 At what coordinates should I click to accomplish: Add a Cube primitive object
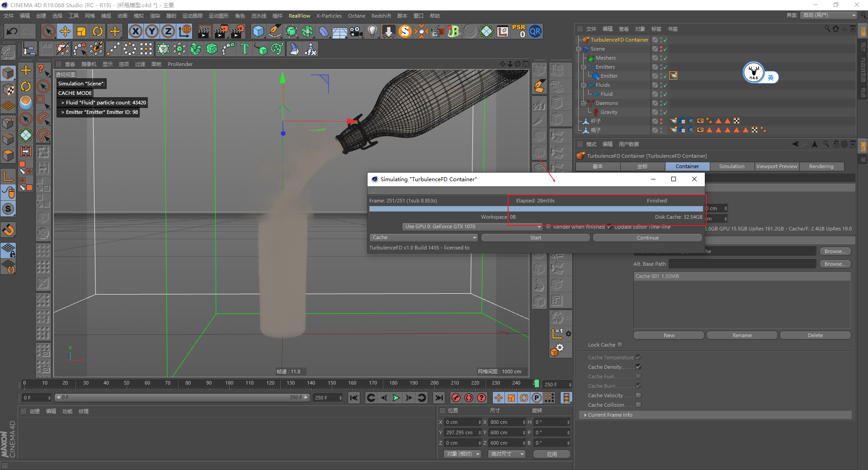click(x=258, y=32)
